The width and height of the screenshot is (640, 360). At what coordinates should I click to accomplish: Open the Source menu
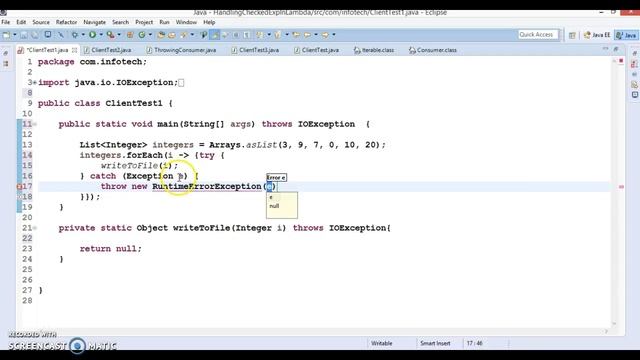(x=41, y=22)
